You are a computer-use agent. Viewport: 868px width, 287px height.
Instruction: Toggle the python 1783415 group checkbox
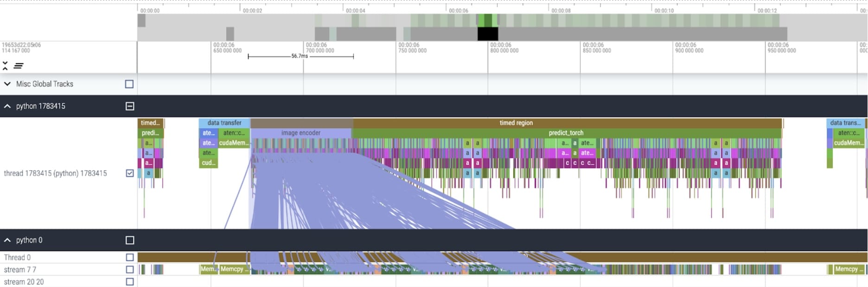pyautogui.click(x=130, y=106)
